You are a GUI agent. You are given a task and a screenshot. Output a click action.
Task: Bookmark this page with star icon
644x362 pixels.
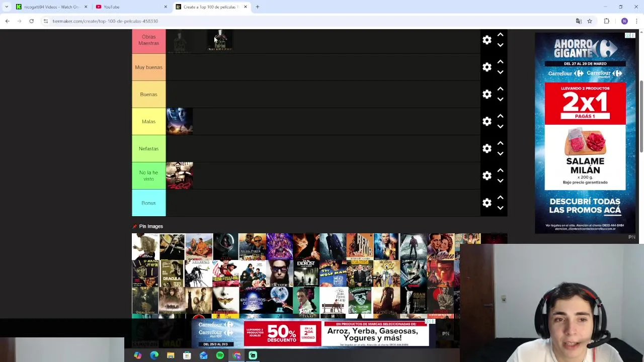tap(590, 21)
